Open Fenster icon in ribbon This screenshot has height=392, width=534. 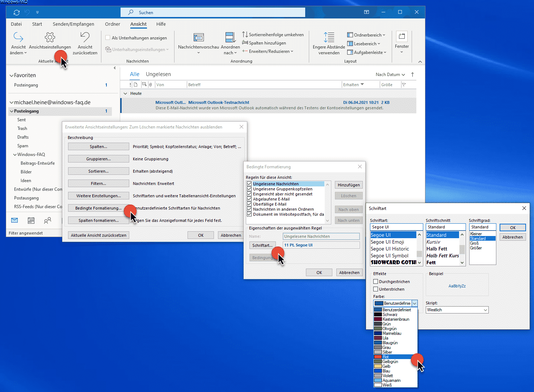402,36
